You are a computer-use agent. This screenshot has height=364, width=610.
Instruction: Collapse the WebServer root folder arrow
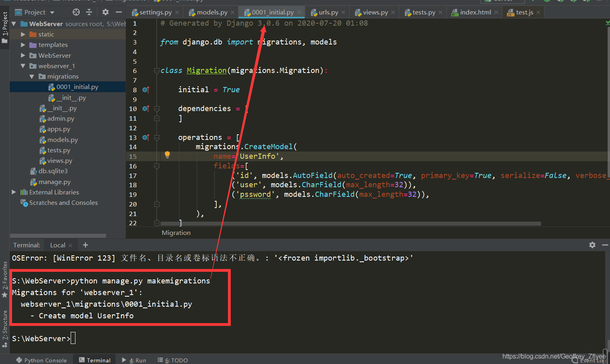[x=14, y=24]
